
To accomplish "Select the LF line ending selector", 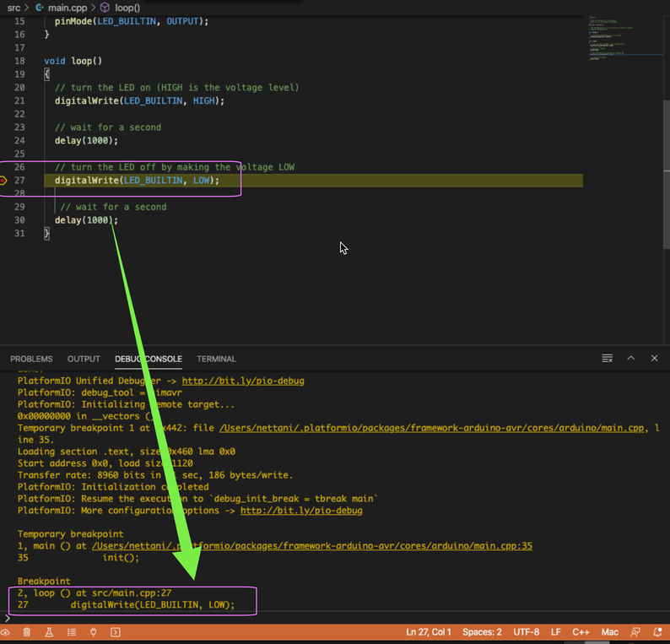I will tap(556, 632).
